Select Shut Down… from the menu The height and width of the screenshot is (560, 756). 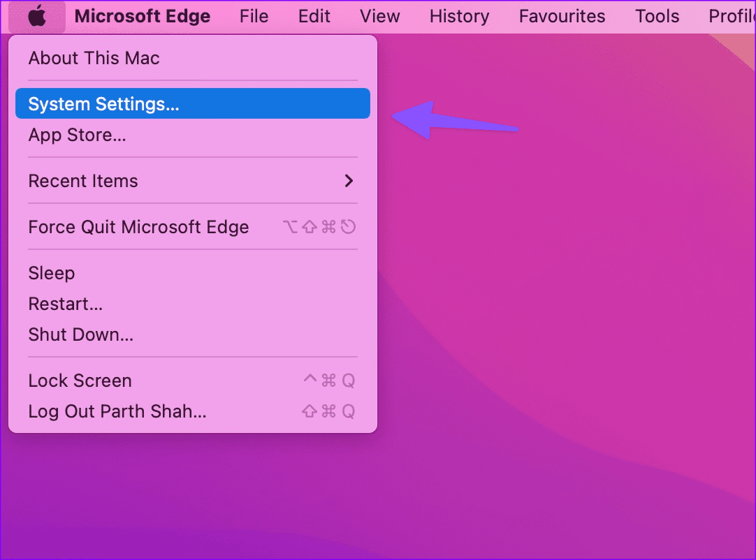(x=193, y=334)
